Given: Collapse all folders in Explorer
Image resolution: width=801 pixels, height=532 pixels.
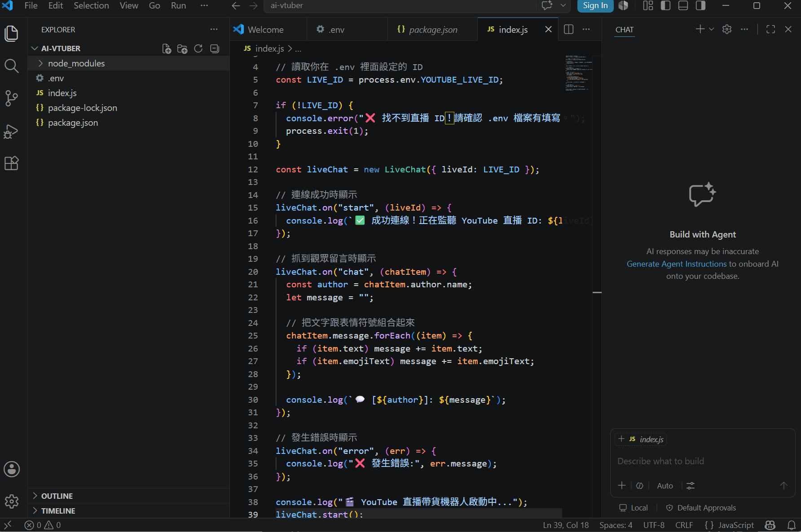Looking at the screenshot, I should (x=215, y=48).
